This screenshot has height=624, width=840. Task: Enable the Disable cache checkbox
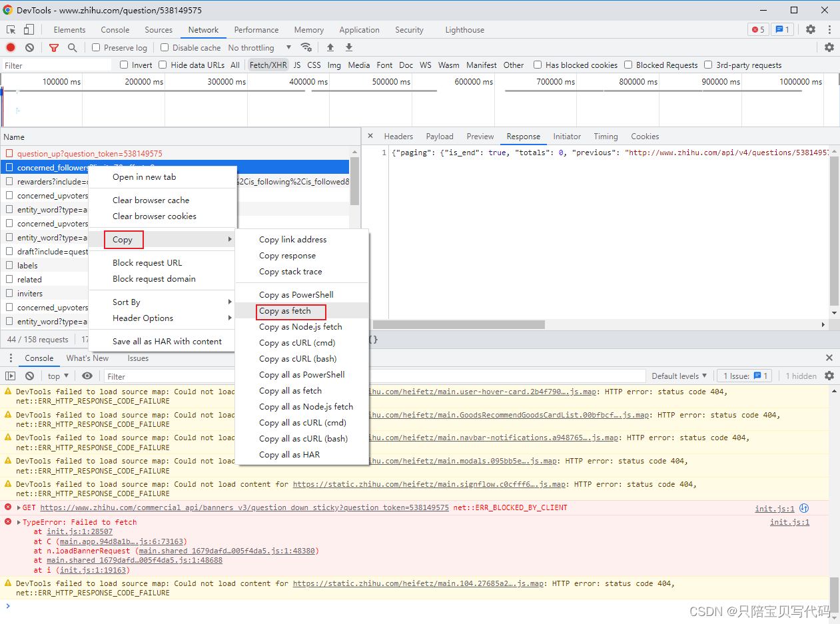point(165,47)
